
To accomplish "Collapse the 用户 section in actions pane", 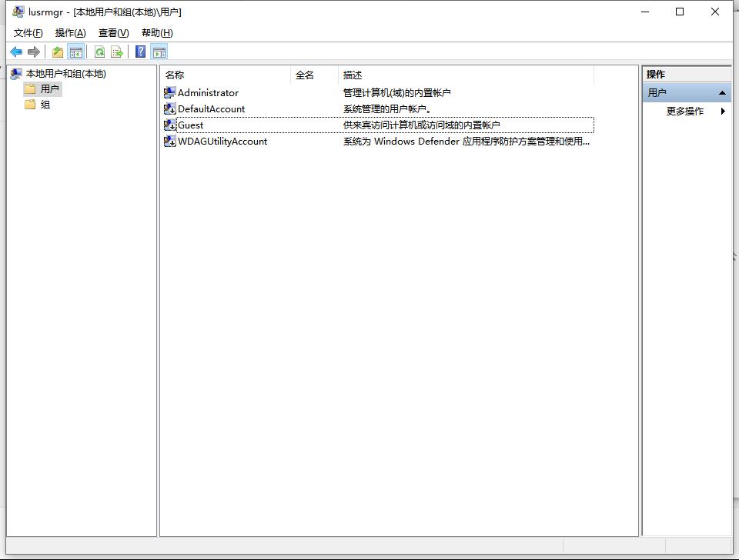I will 722,93.
